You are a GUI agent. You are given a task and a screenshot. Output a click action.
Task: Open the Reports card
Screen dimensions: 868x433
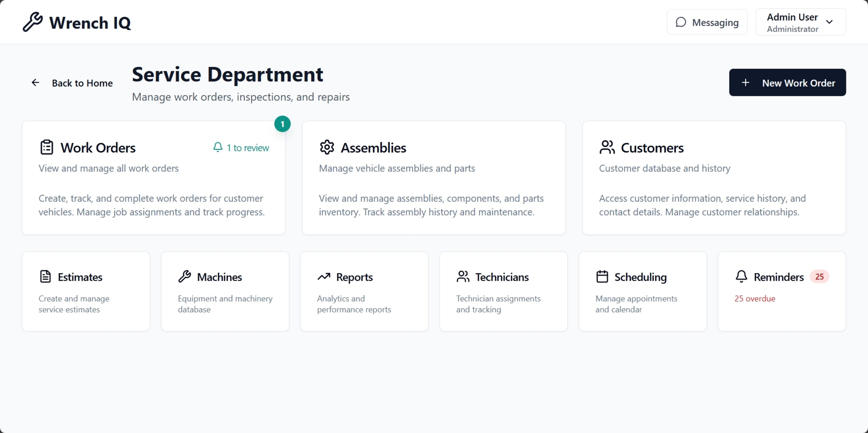tap(364, 291)
